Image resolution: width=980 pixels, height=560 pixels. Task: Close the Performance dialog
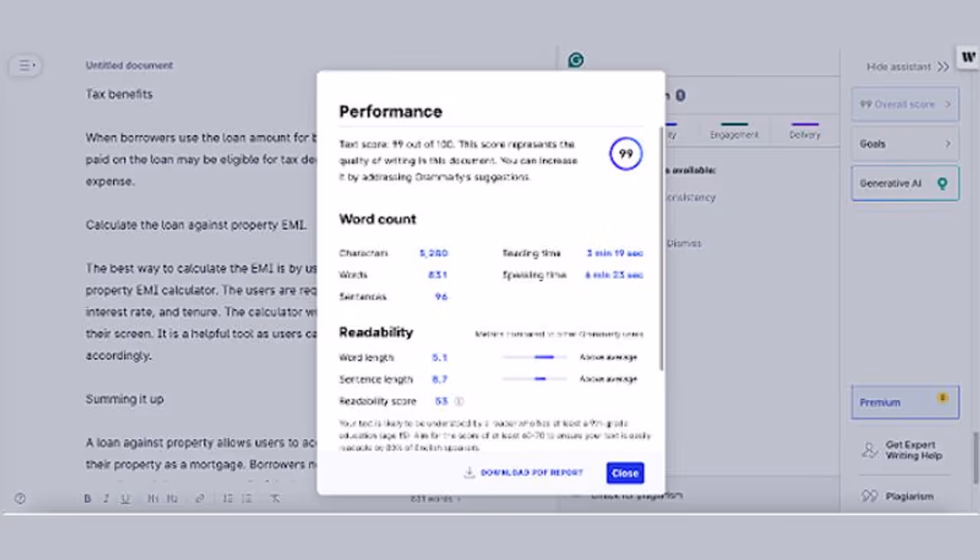tap(625, 473)
